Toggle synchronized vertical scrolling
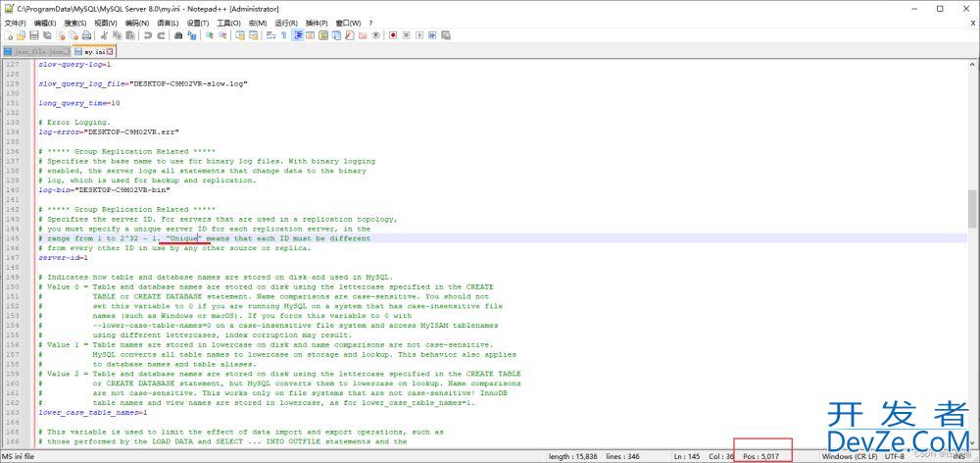 240,35
